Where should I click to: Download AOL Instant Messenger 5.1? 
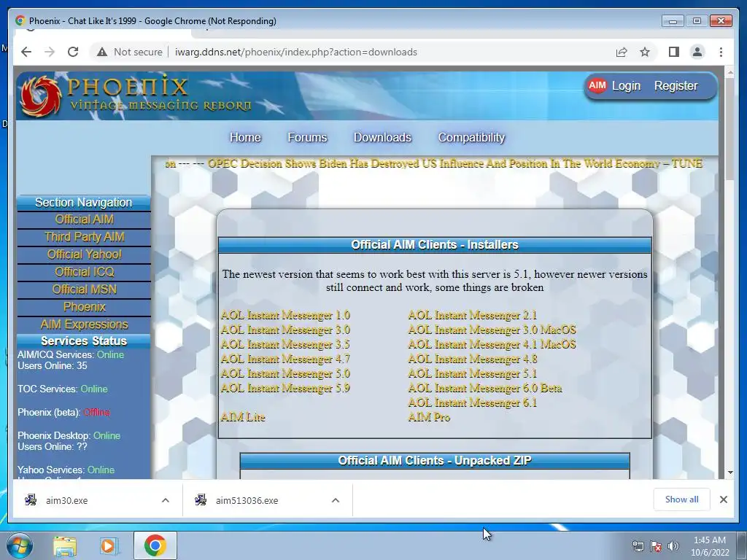[472, 374]
